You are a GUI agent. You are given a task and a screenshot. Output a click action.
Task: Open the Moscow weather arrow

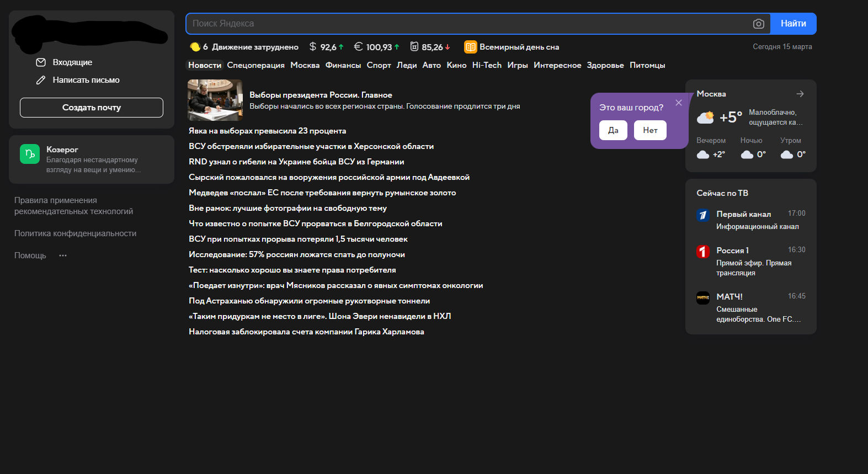800,94
